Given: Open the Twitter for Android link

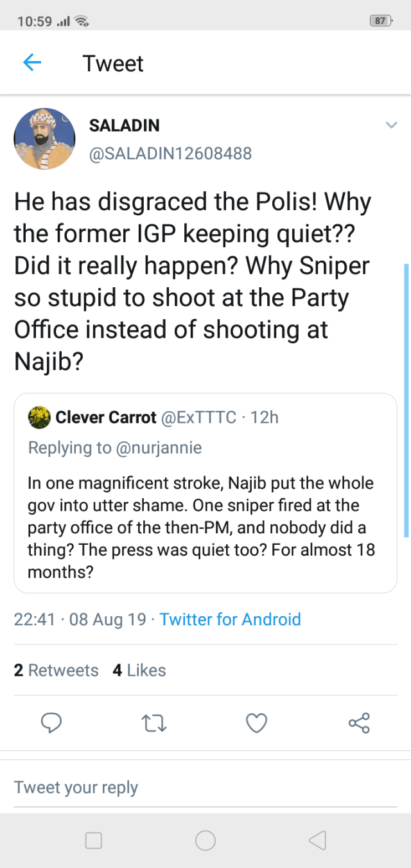Looking at the screenshot, I should [x=230, y=619].
